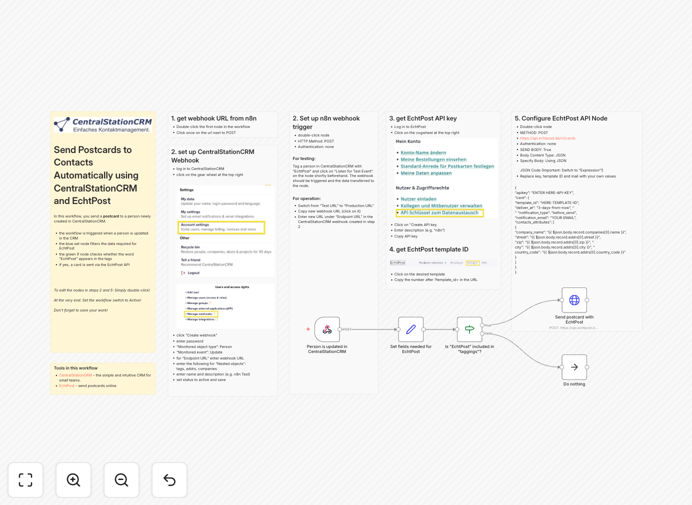Click the 'Person is updated in CentralStationCRM' label

click(x=327, y=349)
